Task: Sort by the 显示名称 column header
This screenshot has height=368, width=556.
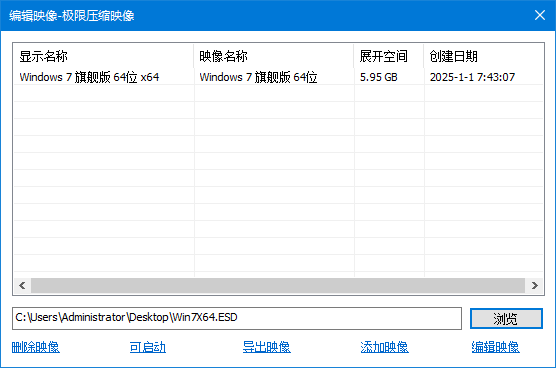Action: (104, 56)
